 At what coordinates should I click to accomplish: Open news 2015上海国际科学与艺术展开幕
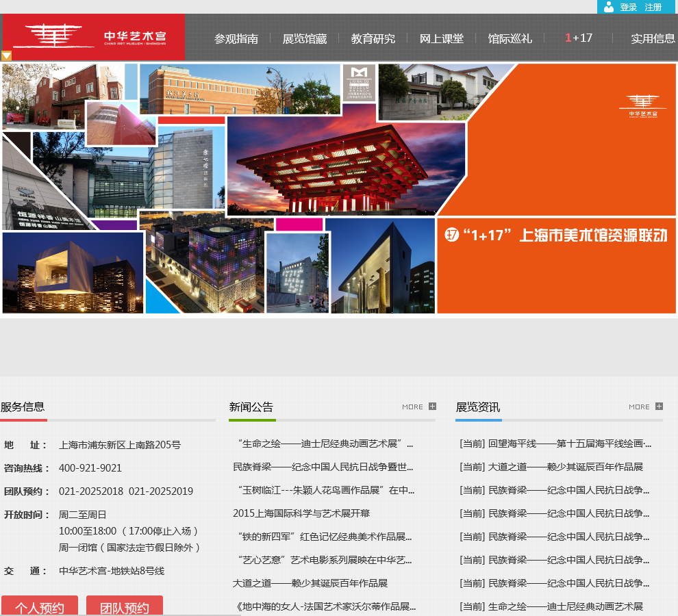[301, 513]
